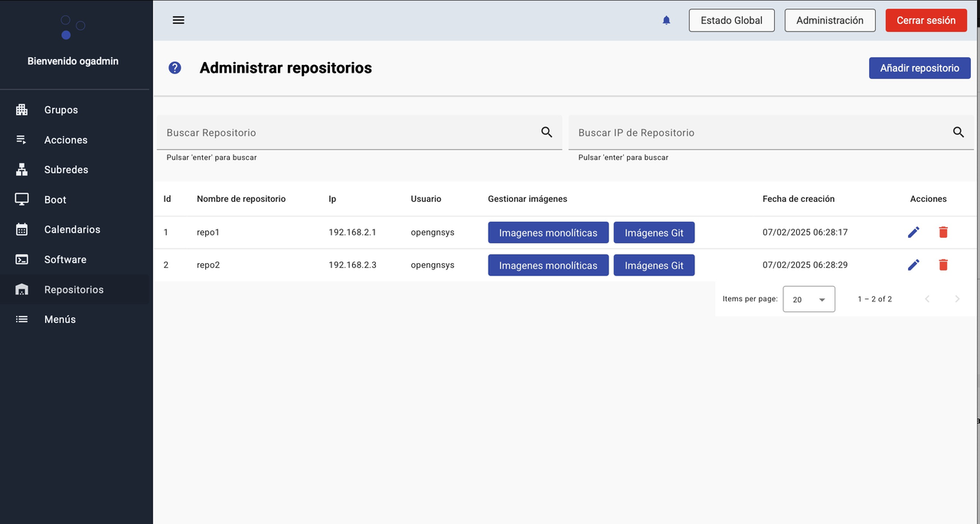Click the search icon in Buscar IP field
Screen dimensions: 980x524
pos(959,132)
